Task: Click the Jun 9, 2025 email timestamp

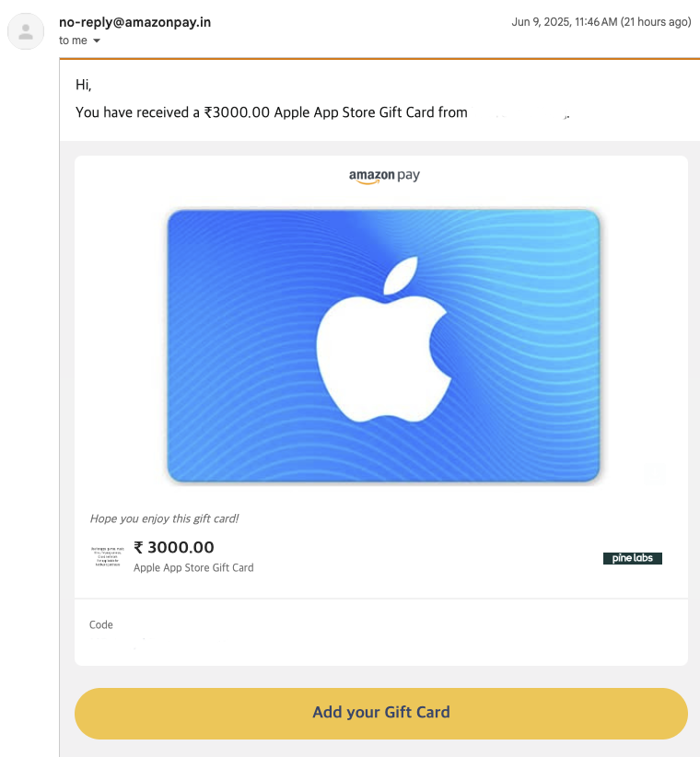Action: point(601,22)
